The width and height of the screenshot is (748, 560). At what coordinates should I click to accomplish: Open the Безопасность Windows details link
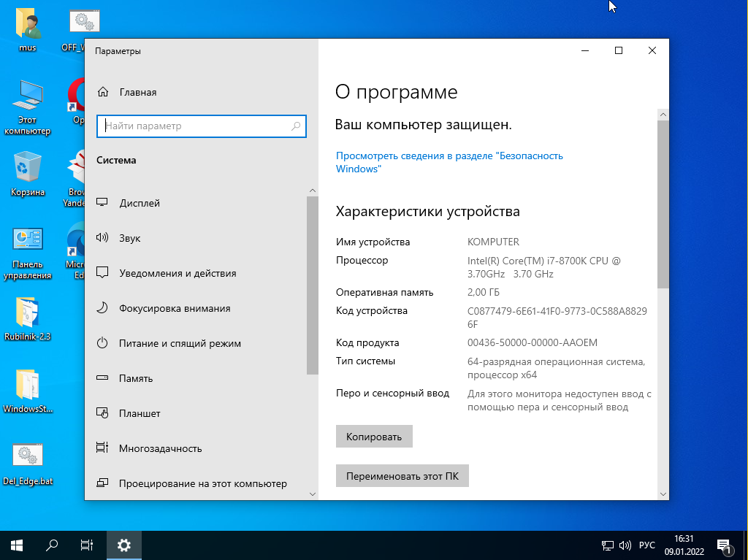click(449, 162)
